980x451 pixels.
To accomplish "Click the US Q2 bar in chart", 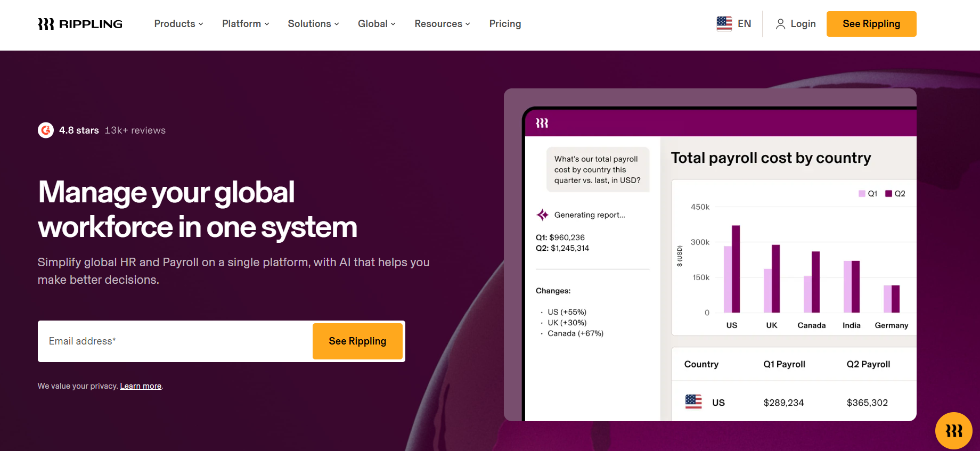I will coord(736,269).
